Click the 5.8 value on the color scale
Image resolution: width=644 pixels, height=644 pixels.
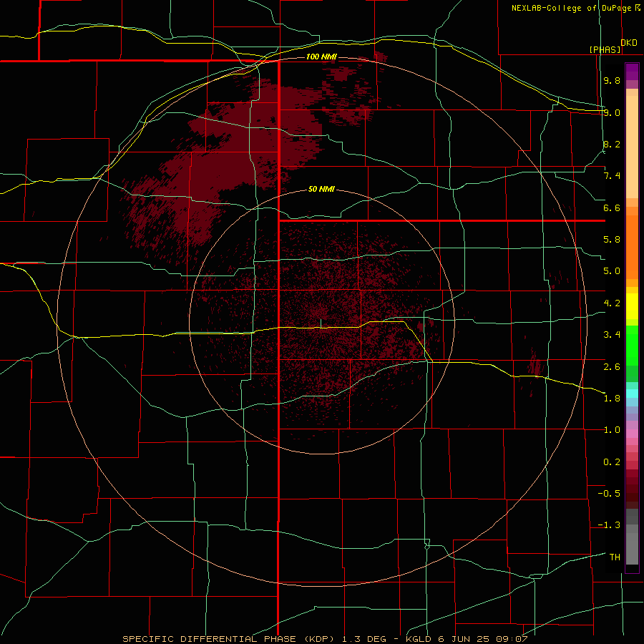point(612,240)
